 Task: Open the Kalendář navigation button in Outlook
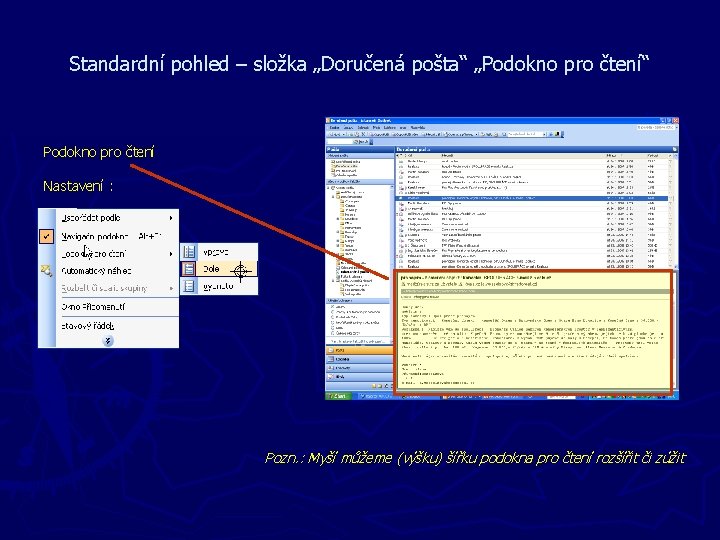click(x=360, y=359)
